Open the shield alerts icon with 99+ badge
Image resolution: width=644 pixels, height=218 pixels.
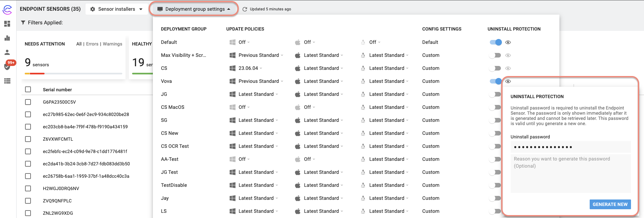point(7,66)
